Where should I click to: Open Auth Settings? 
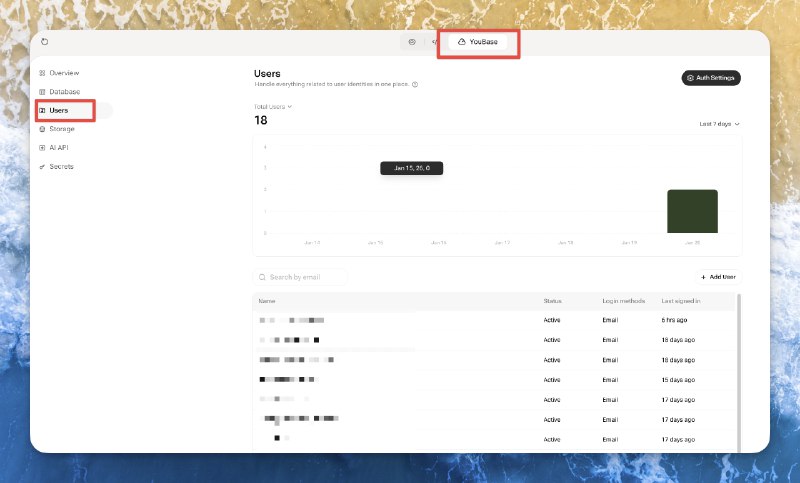pos(711,78)
